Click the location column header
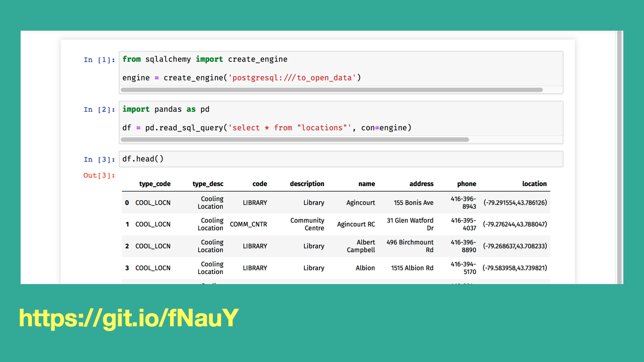 534,184
